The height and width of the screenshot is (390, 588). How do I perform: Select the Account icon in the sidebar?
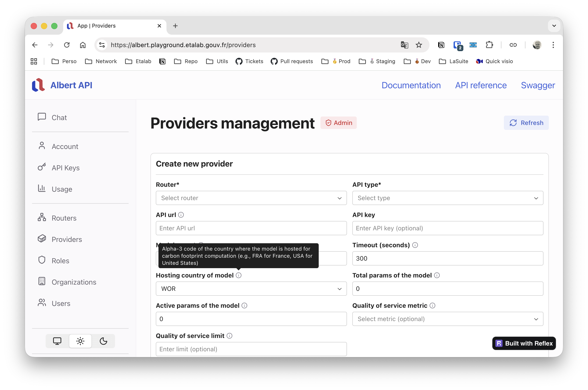pyautogui.click(x=42, y=146)
